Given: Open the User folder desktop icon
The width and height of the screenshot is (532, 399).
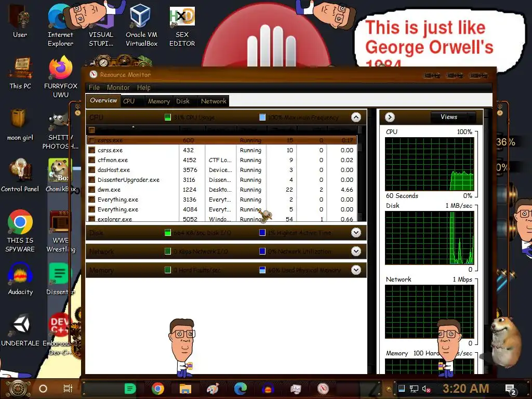Looking at the screenshot, I should tap(20, 22).
